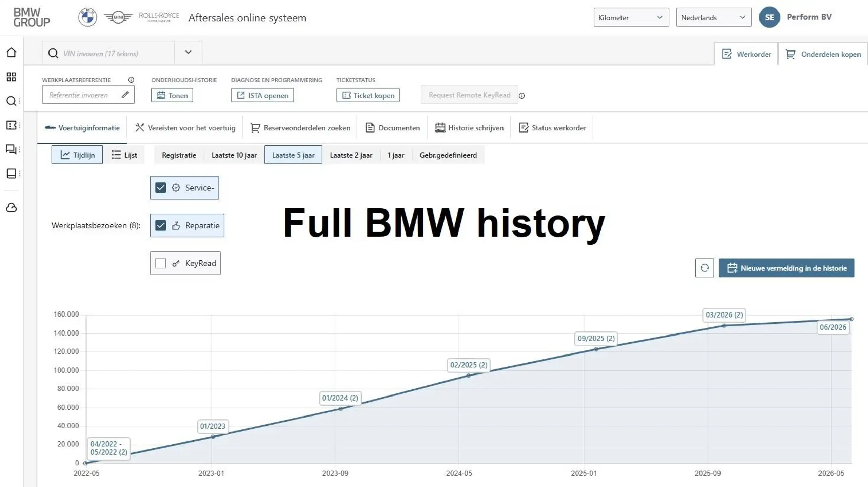The width and height of the screenshot is (868, 487).
Task: Select the MINI brand logo
Action: pyautogui.click(x=118, y=17)
